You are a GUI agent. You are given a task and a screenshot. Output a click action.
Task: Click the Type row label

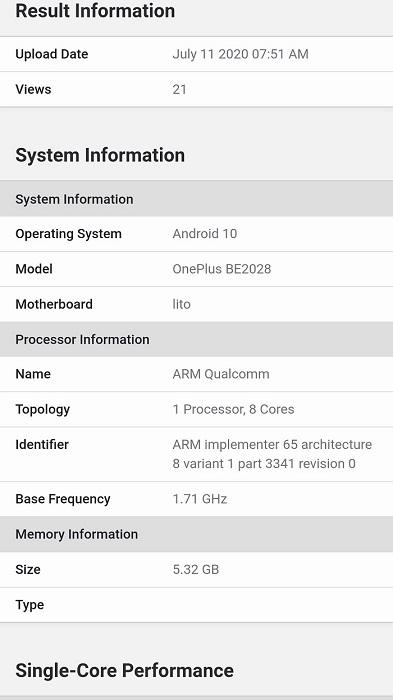click(29, 605)
